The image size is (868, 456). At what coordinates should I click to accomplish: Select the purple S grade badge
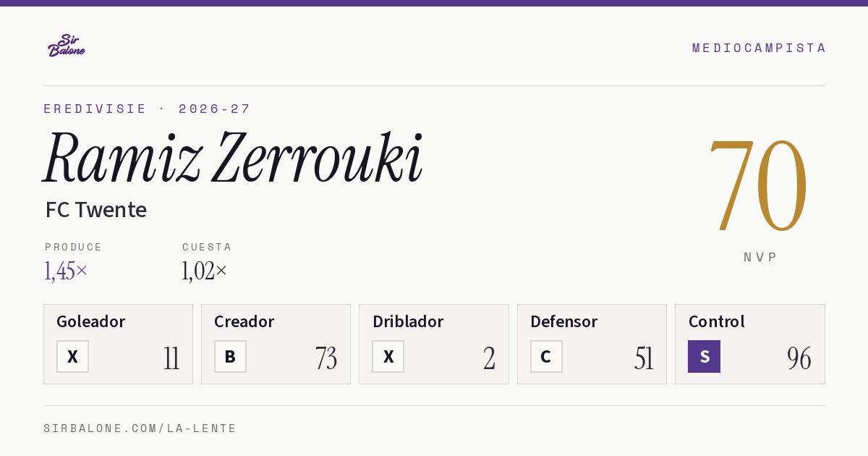click(x=704, y=356)
